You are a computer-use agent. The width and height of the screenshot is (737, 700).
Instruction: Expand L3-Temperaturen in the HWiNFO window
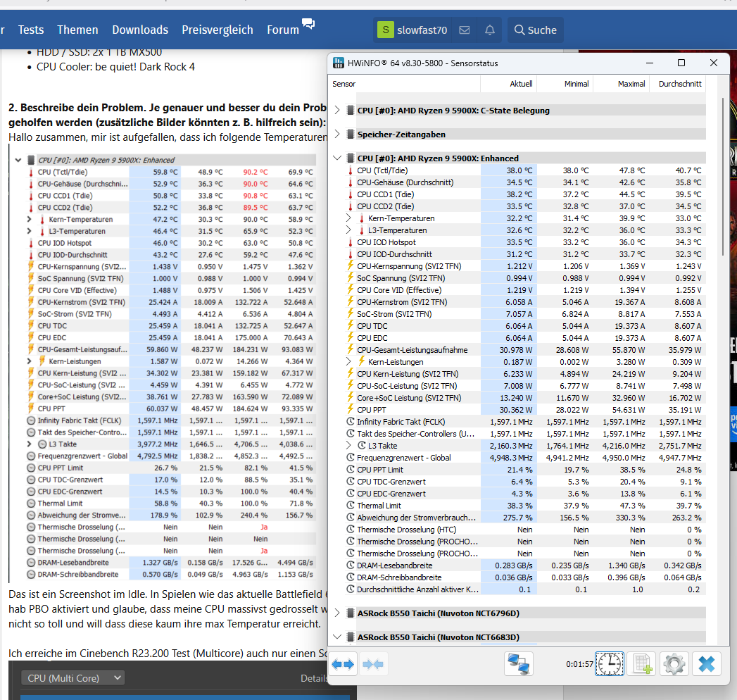click(348, 230)
